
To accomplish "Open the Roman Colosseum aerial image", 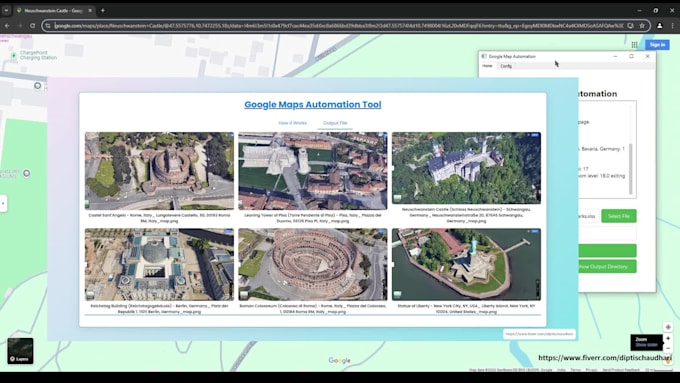I will pos(313,265).
